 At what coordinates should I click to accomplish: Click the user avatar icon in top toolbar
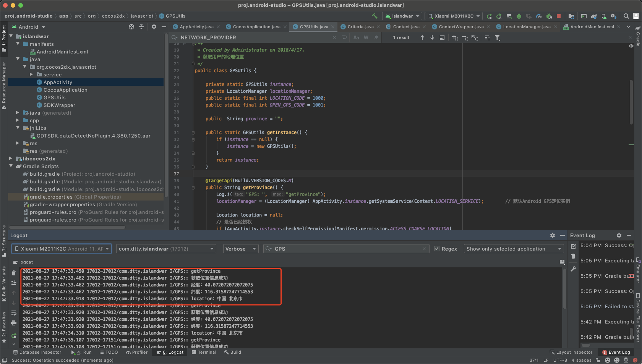(x=636, y=16)
